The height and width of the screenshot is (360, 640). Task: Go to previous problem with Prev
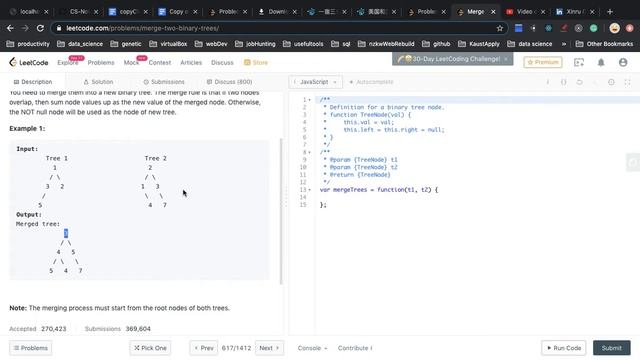[x=204, y=348]
